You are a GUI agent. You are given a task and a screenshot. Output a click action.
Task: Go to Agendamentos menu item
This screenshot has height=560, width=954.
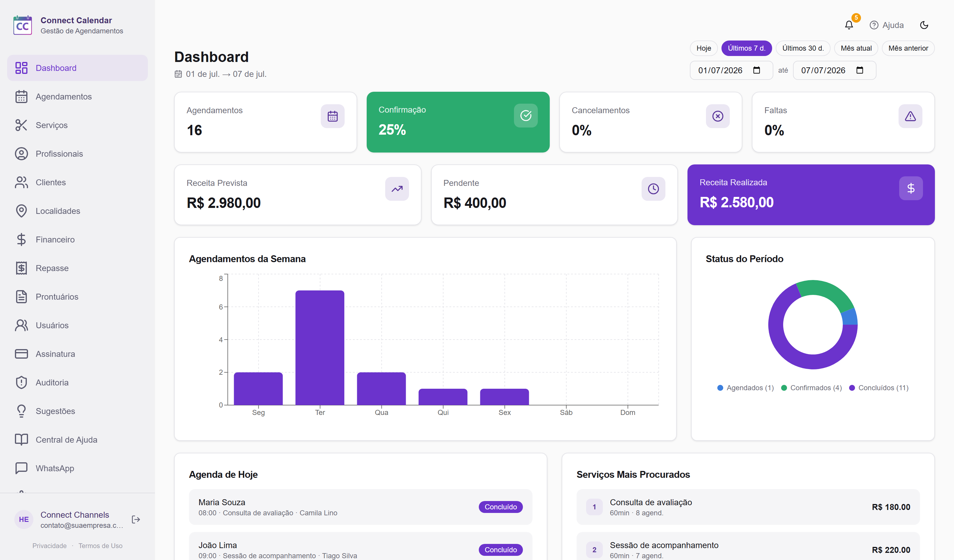pyautogui.click(x=77, y=97)
